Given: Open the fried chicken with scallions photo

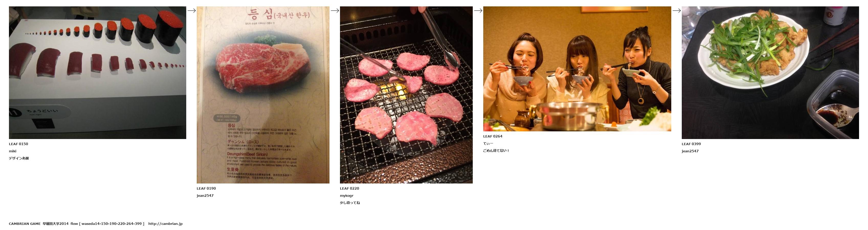Looking at the screenshot, I should 770,73.
